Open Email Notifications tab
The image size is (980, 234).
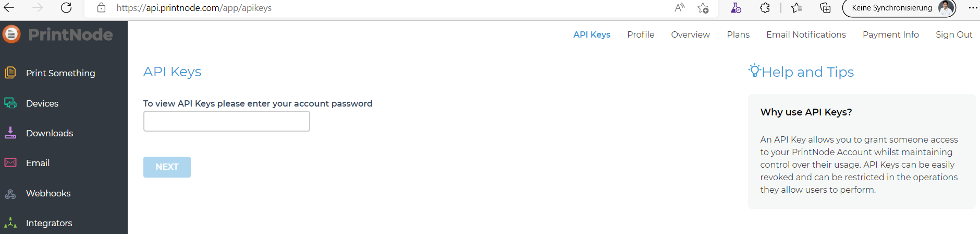806,34
